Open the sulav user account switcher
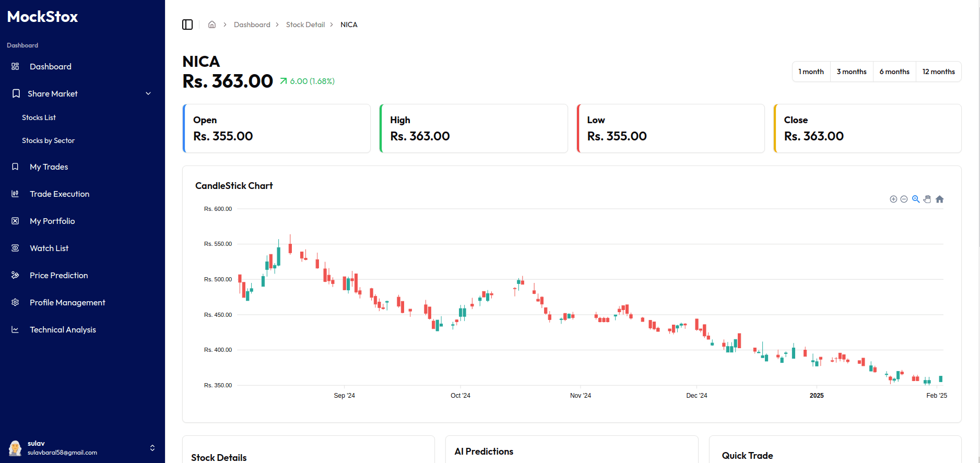Screen dimensions: 980x463 [152, 448]
